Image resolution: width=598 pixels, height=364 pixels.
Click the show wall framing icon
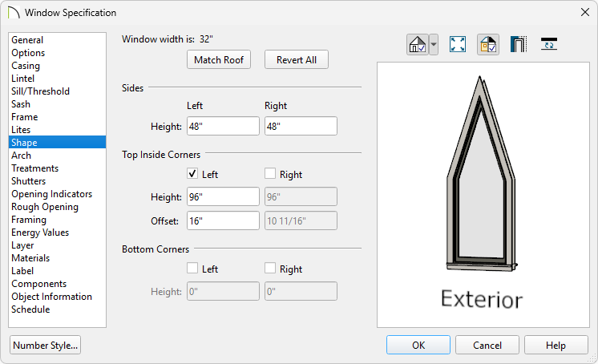[x=519, y=45]
